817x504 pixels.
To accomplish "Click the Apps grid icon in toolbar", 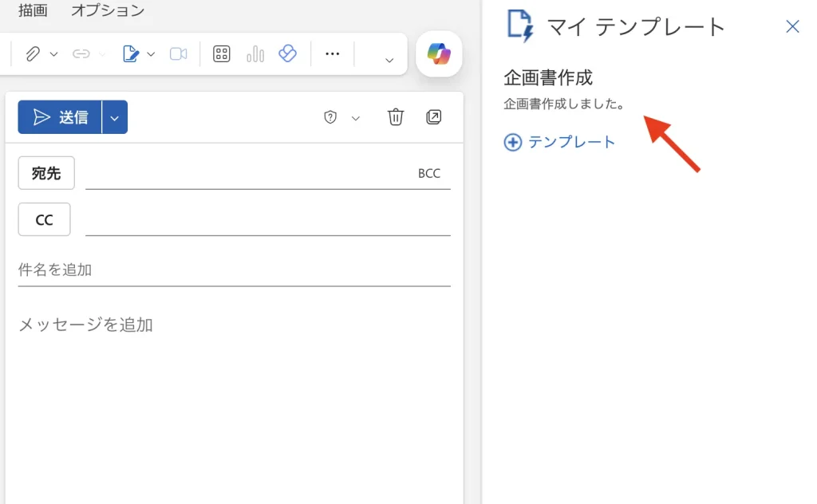I will 222,54.
